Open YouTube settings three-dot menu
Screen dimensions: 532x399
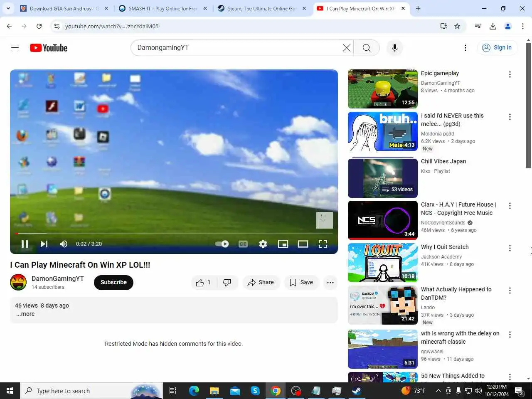pos(465,48)
